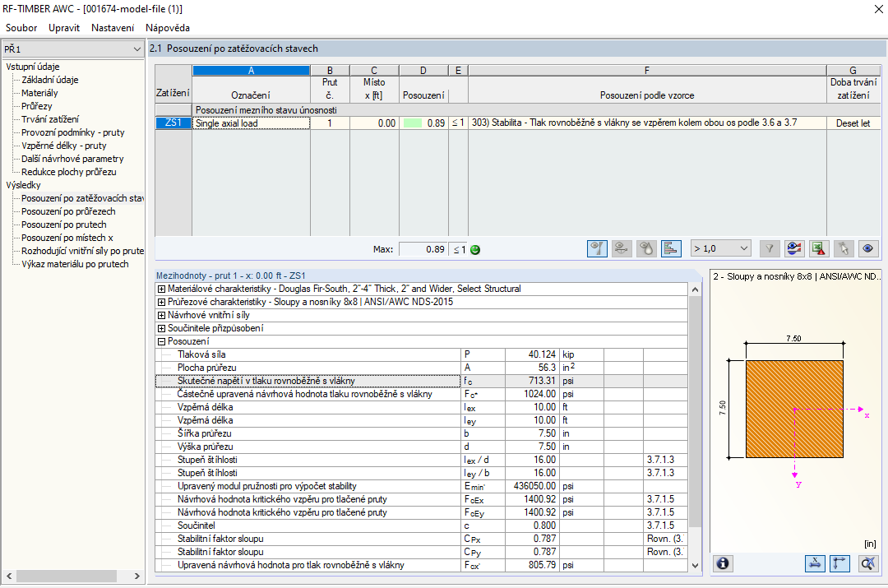Open the > 1,0 ratio filter dropdown
Viewport: 888px width, 588px height.
click(x=721, y=248)
